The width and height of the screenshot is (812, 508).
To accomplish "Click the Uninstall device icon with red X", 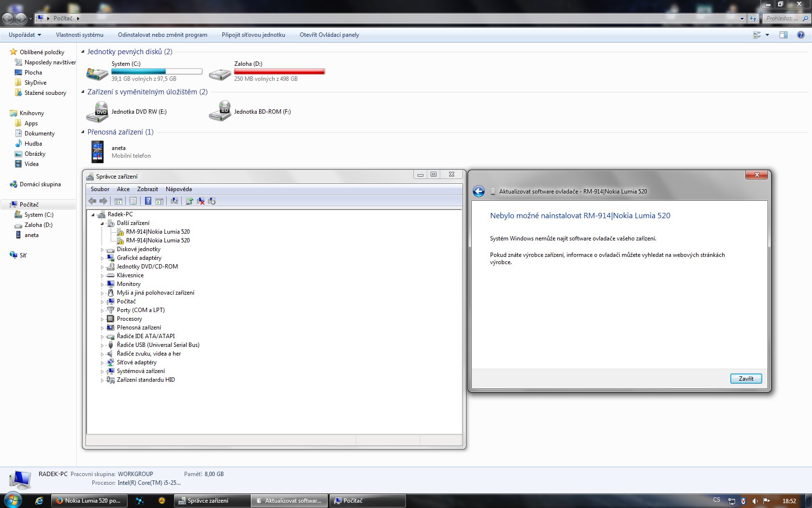I will point(201,201).
